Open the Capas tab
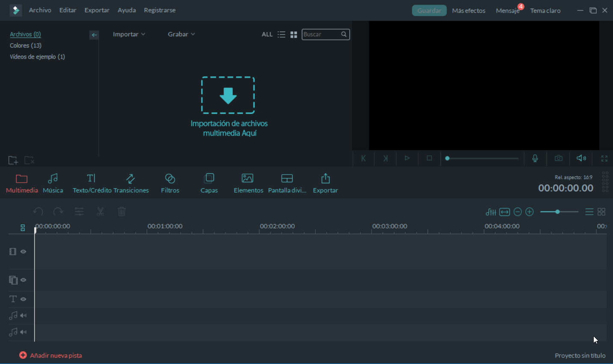The image size is (613, 364). click(x=209, y=183)
